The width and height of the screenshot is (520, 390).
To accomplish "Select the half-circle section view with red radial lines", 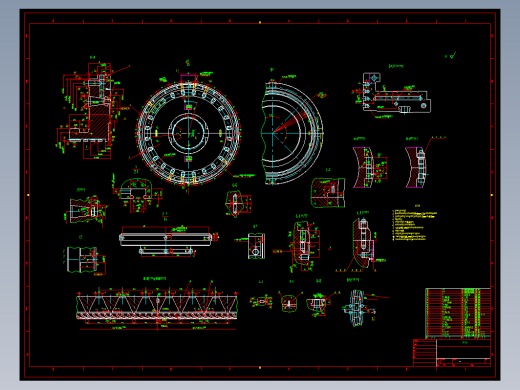I will 292,133.
